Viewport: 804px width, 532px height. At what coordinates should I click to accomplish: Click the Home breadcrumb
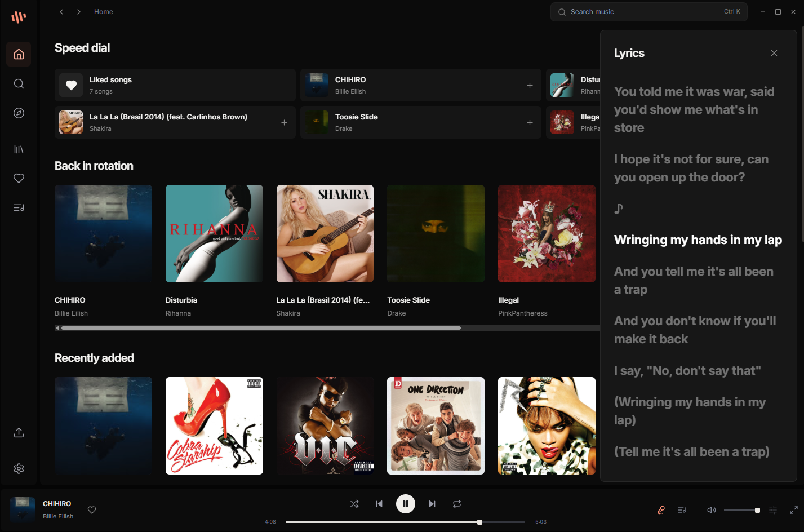pos(104,12)
